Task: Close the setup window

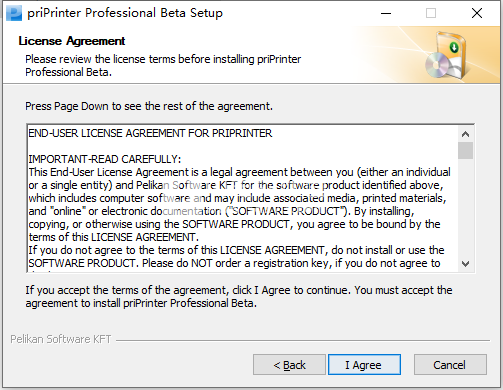Action: [477, 13]
